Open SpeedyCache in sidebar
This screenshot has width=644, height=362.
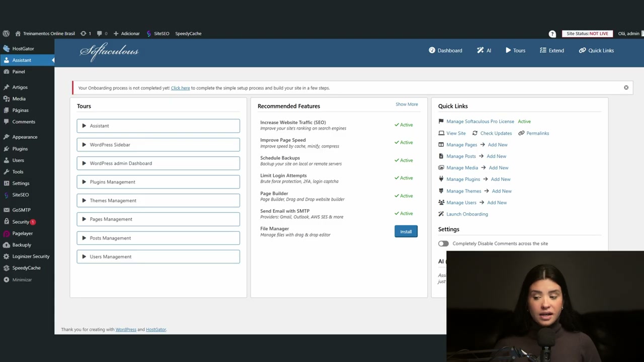tap(27, 268)
